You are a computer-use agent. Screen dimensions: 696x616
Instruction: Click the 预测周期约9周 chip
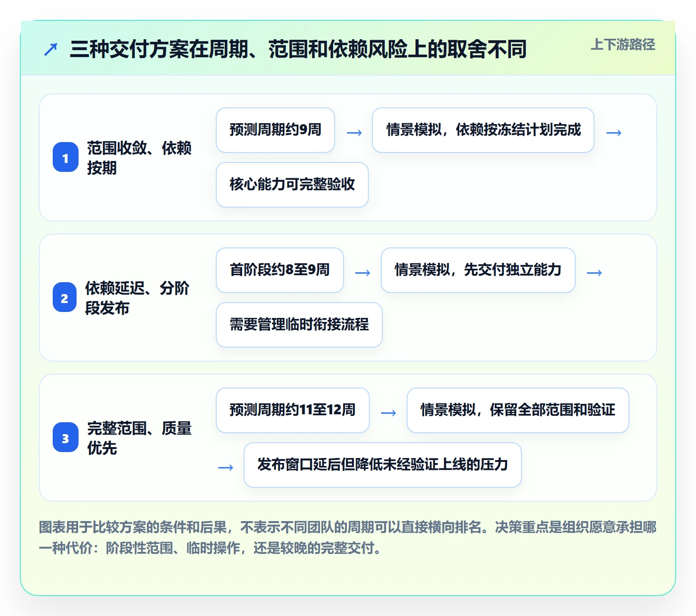pyautogui.click(x=275, y=130)
